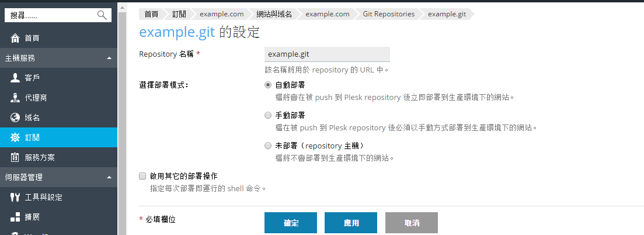
Task: Click the 訂閱 gear icon
Action: click(x=15, y=137)
